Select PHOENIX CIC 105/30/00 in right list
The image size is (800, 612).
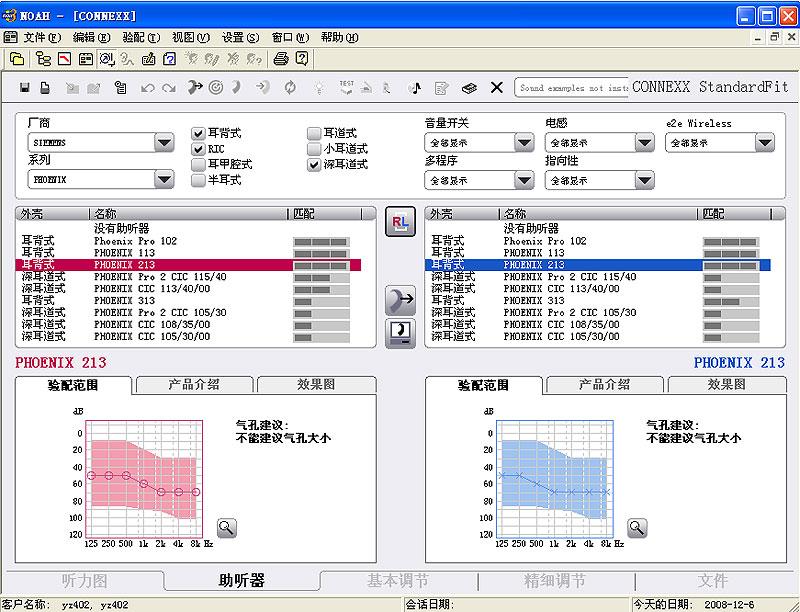[598, 337]
